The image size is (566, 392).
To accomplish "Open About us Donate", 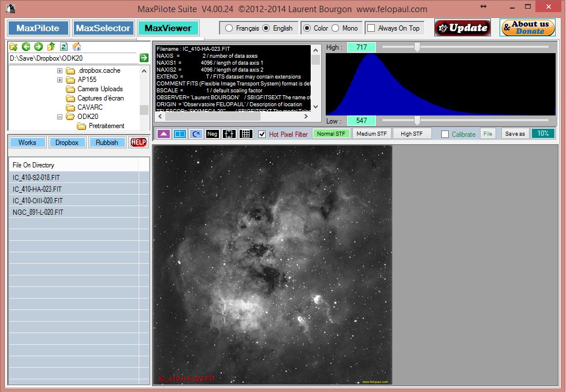I will coord(527,28).
